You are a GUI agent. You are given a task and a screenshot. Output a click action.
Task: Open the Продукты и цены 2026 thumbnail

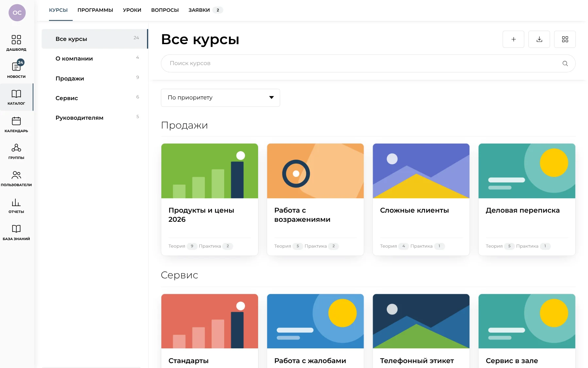click(210, 171)
